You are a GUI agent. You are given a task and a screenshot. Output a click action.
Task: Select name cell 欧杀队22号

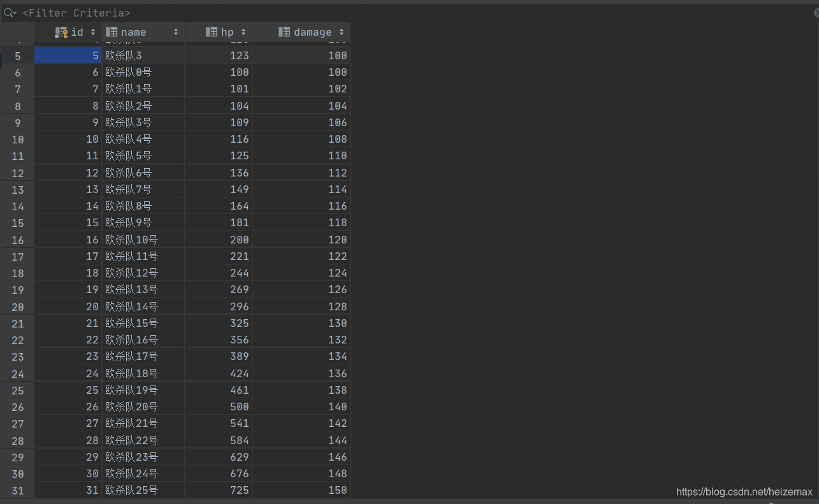point(143,440)
